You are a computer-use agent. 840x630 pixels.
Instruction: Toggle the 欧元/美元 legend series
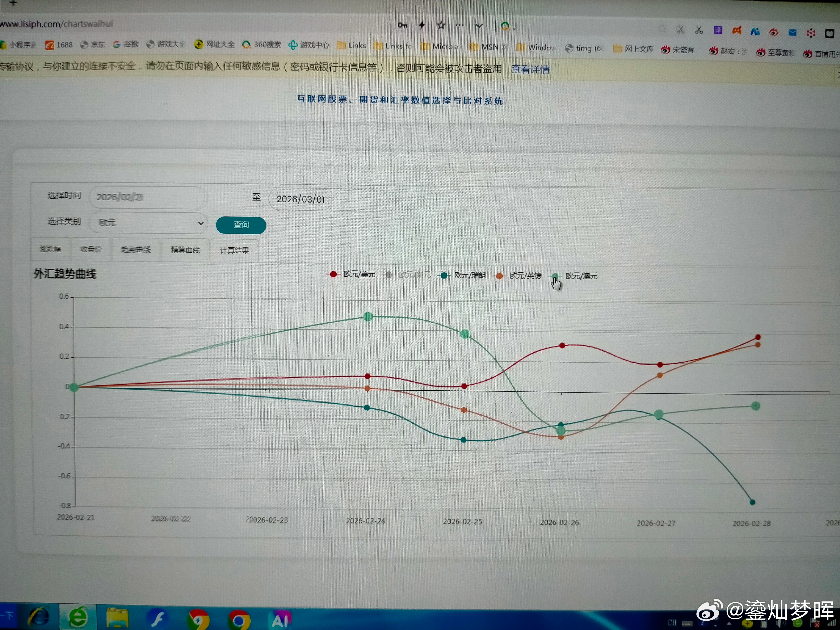[359, 274]
